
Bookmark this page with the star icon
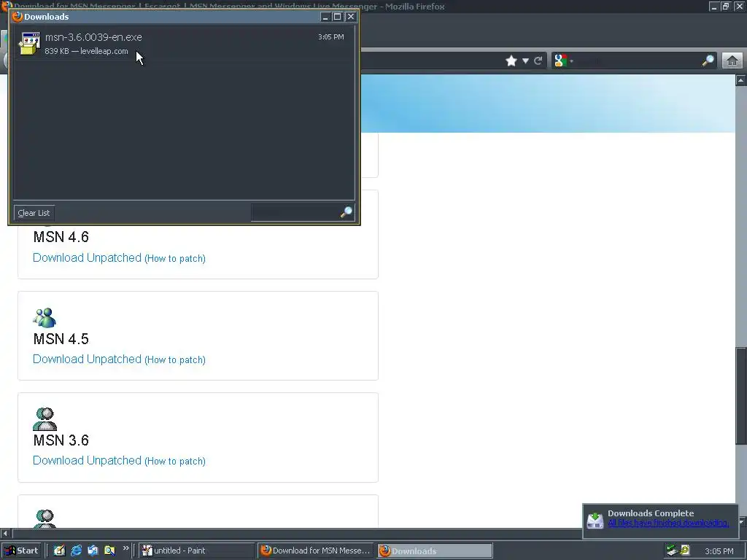click(511, 61)
